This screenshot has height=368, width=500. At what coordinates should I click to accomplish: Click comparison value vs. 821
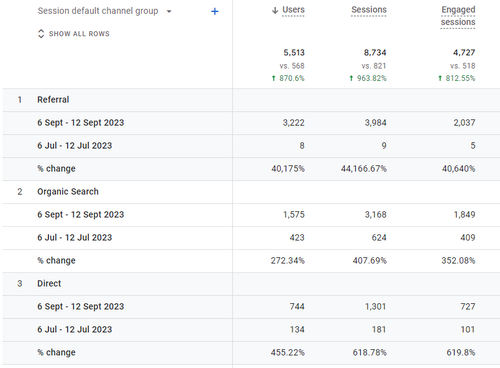click(x=374, y=66)
